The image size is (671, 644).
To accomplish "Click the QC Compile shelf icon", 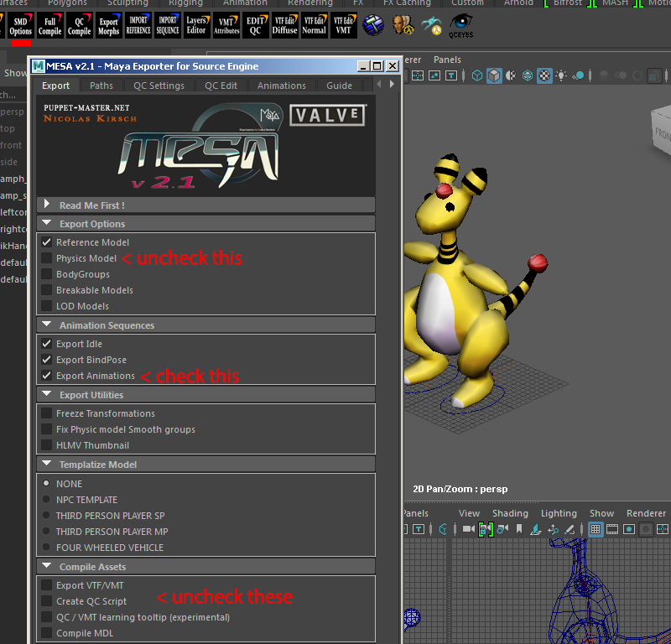I will pyautogui.click(x=79, y=26).
